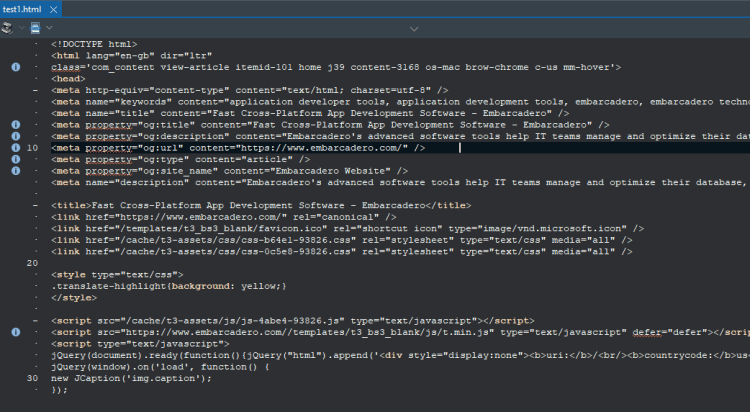This screenshot has height=412, width=750.
Task: Click the css-0c5e8-93826.css stylesheet line
Action: tap(342, 251)
